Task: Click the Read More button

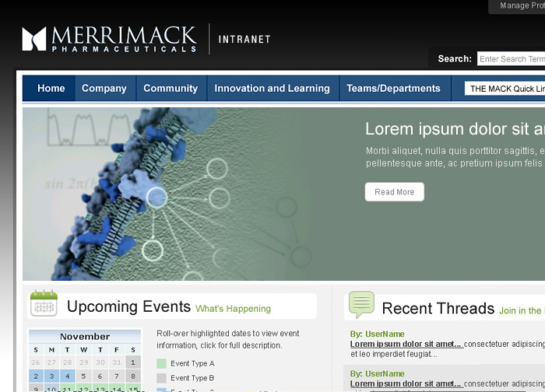Action: point(395,192)
